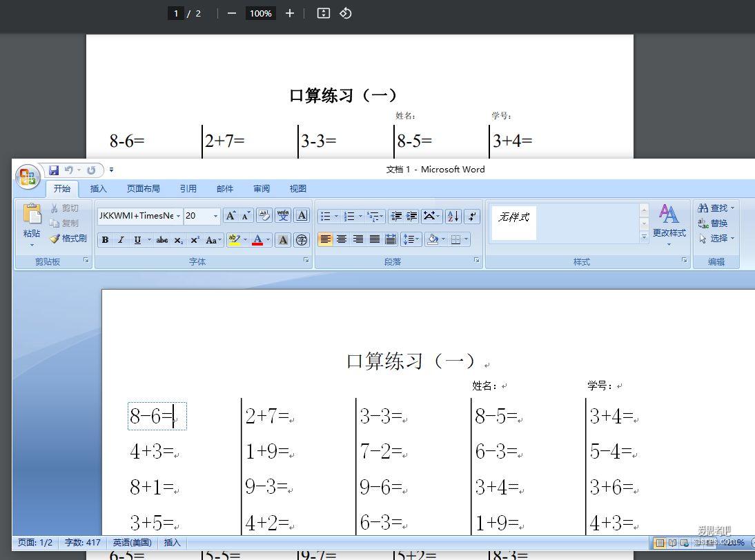Expand the font size dropdown

pyautogui.click(x=215, y=216)
